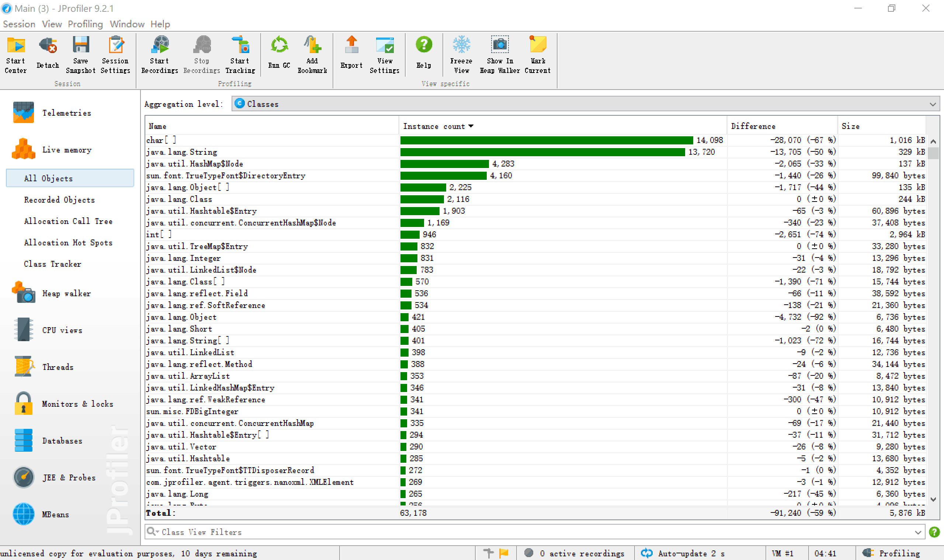
Task: Expand the Aggregation level Classes dropdown
Action: (x=932, y=104)
